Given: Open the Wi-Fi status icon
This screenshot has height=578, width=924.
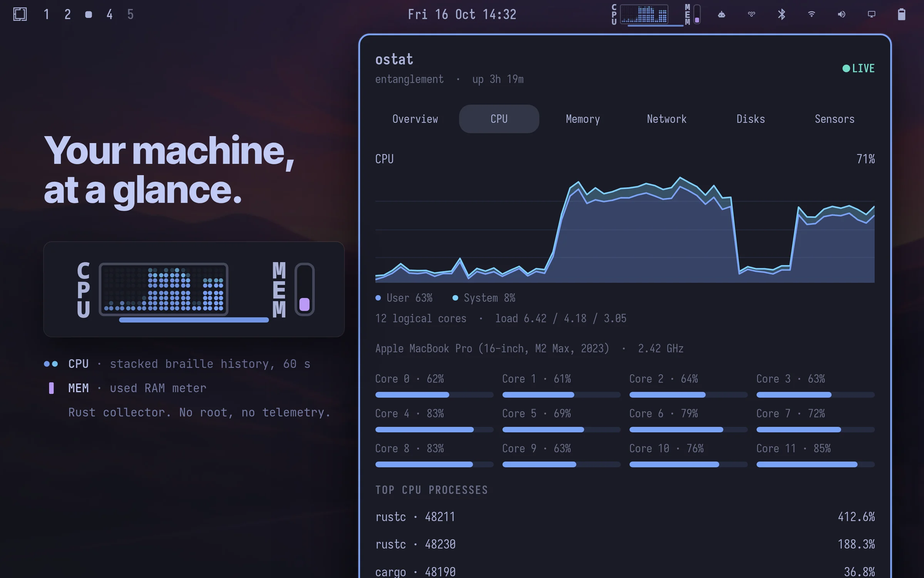Looking at the screenshot, I should point(812,14).
